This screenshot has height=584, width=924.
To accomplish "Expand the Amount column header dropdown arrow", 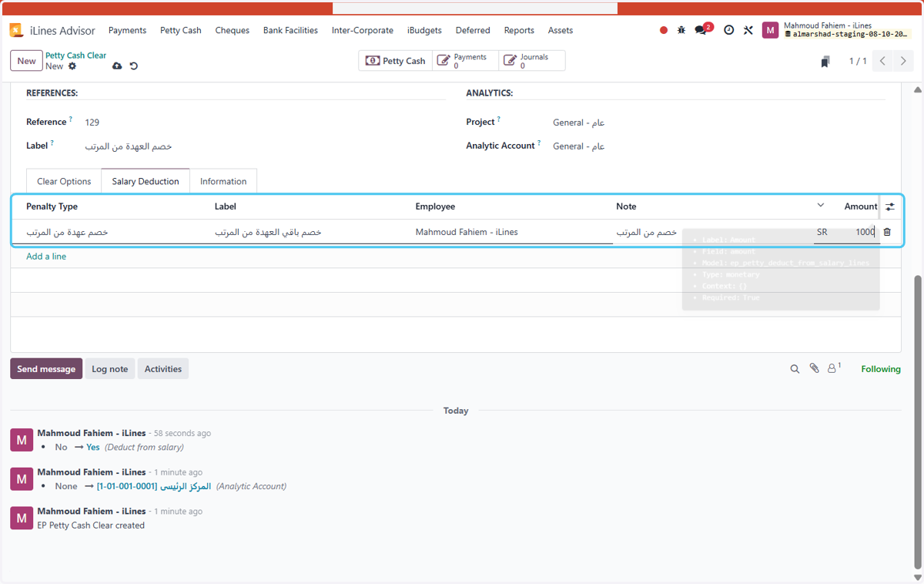I will [x=820, y=205].
